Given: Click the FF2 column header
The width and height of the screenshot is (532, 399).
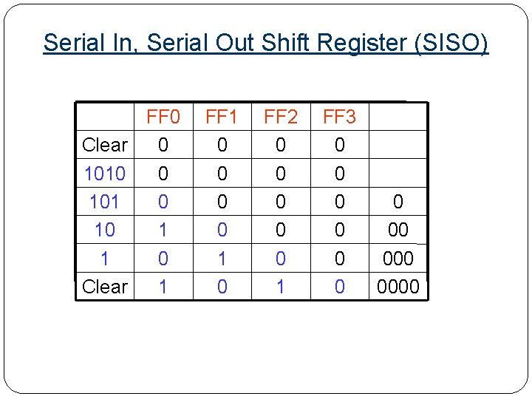Looking at the screenshot, I should point(280,117).
